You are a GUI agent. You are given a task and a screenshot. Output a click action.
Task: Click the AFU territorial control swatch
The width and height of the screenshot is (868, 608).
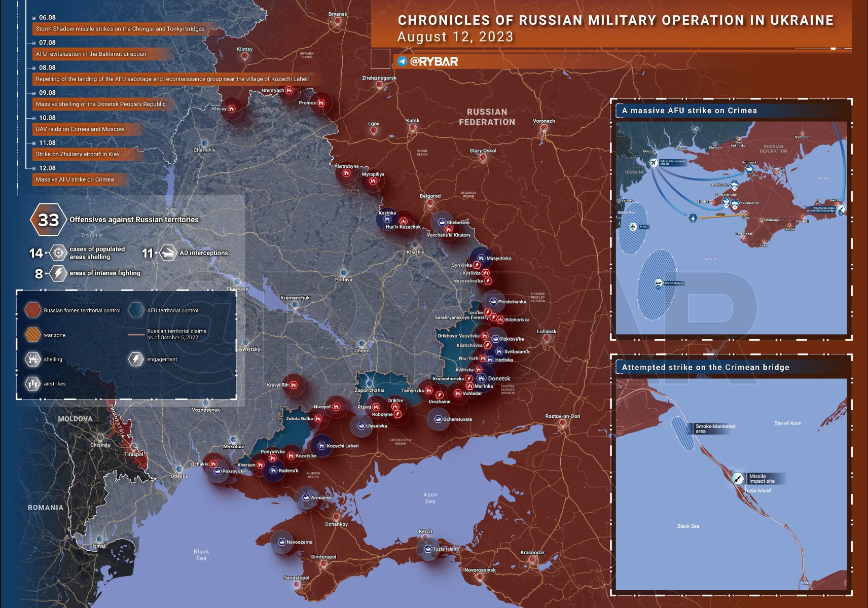point(136,310)
